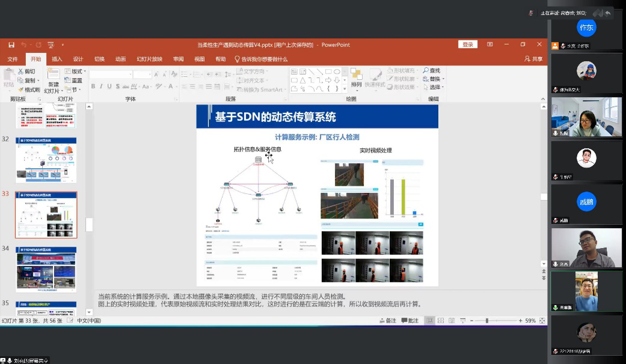Switch to the 设计 ribbon tab
626x364 pixels.
78,59
